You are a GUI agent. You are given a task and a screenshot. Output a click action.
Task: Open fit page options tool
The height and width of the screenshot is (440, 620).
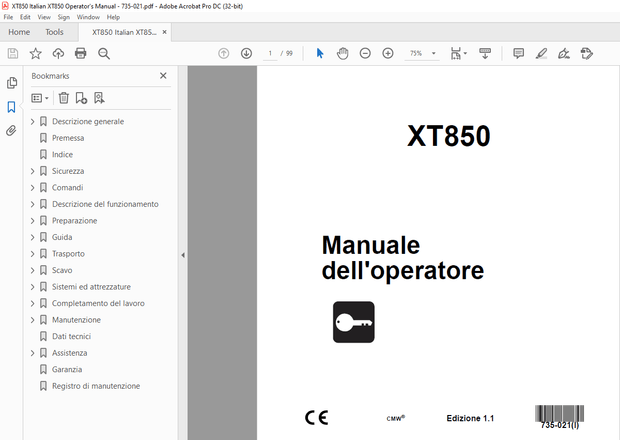click(x=458, y=53)
